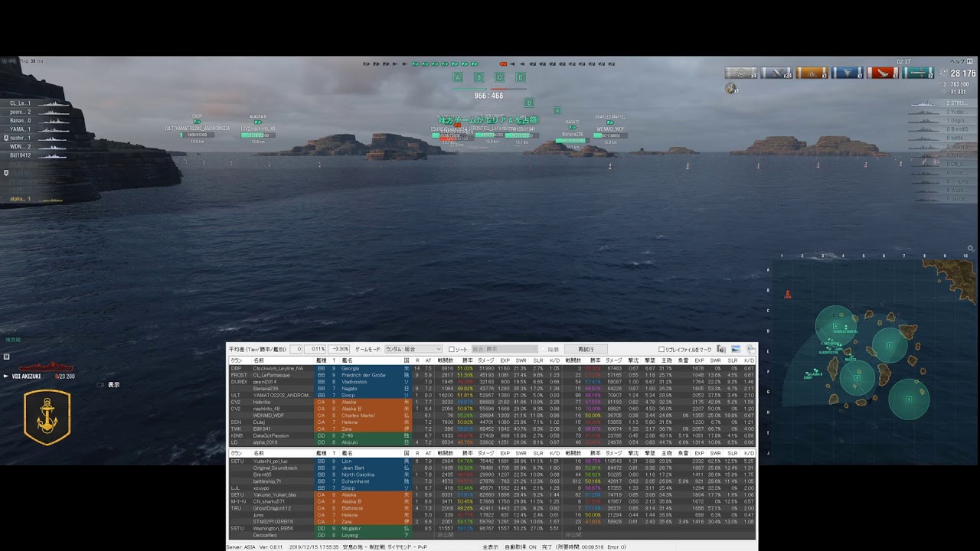The image size is (980, 551).
Task: Click the 966 : 468 score display
Action: pos(488,96)
